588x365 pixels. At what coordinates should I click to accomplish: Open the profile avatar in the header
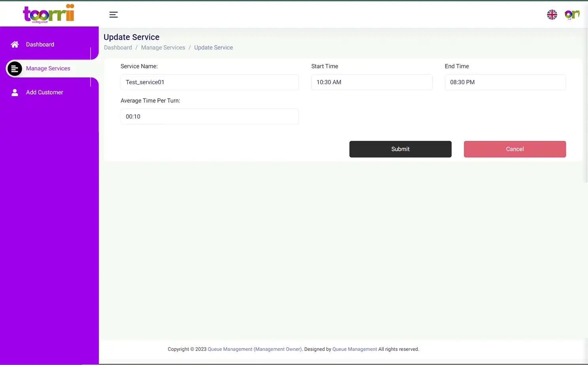point(572,14)
